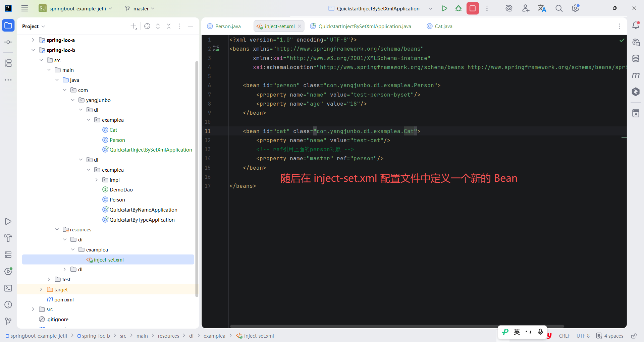
Task: Open the Terminal tool window
Action: pos(8,288)
